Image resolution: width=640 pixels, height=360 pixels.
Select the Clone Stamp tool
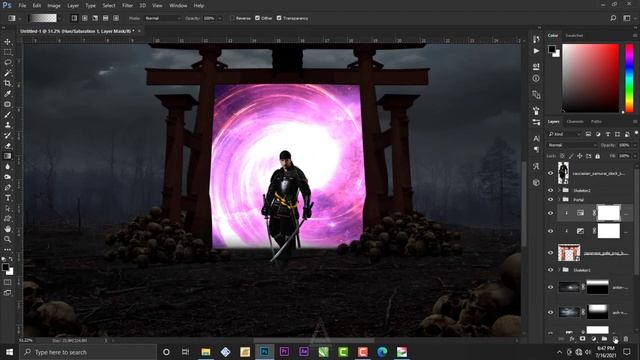pyautogui.click(x=7, y=125)
